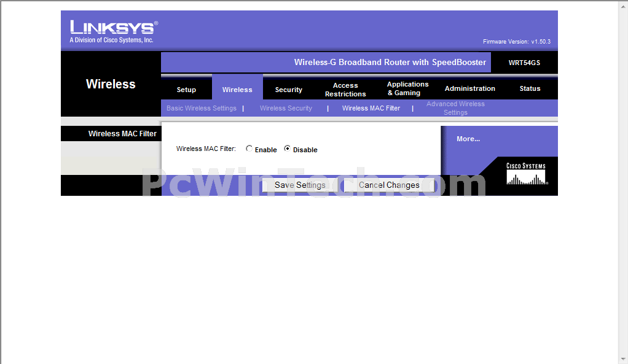This screenshot has width=628, height=364.
Task: Click 'A Division of Cisco Systems, Inc.' text
Action: [x=111, y=40]
